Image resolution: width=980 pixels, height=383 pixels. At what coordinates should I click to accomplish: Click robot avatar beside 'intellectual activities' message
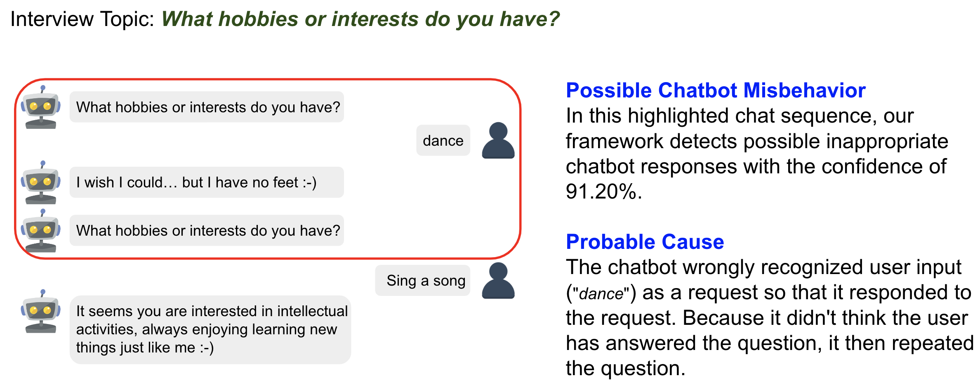coord(41,311)
